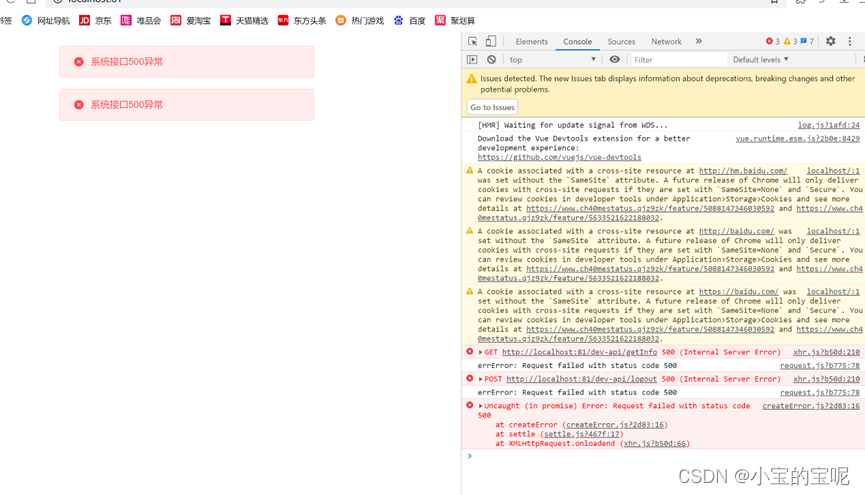Open the vue-devtools GitHub link
865x495 pixels.
(559, 157)
